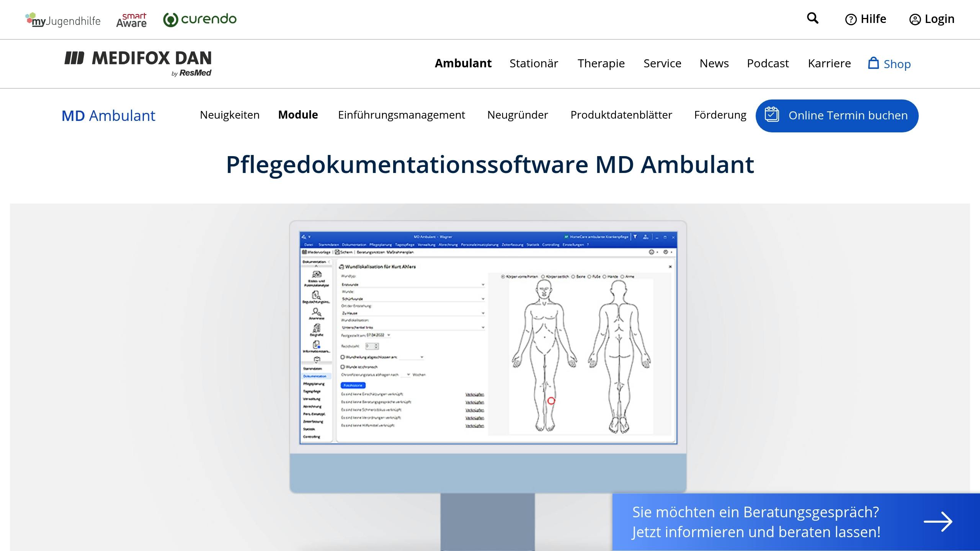Open the Einführungsmanagement tab
The height and width of the screenshot is (551, 980).
point(401,115)
